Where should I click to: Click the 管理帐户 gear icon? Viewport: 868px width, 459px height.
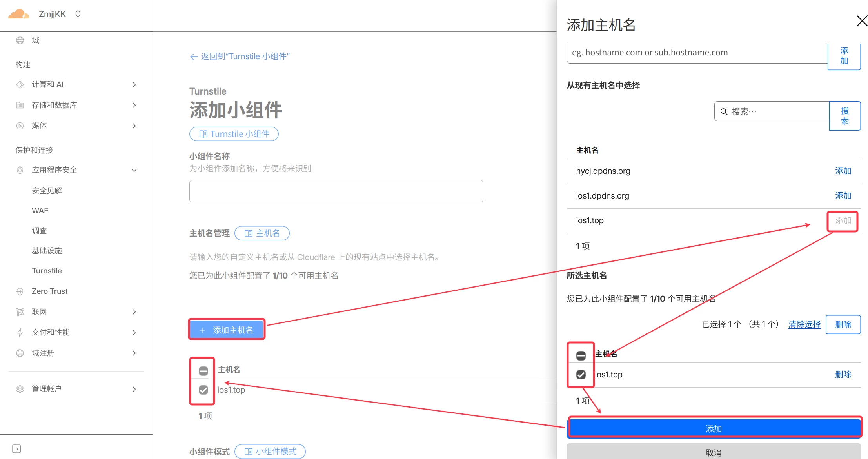click(x=20, y=389)
